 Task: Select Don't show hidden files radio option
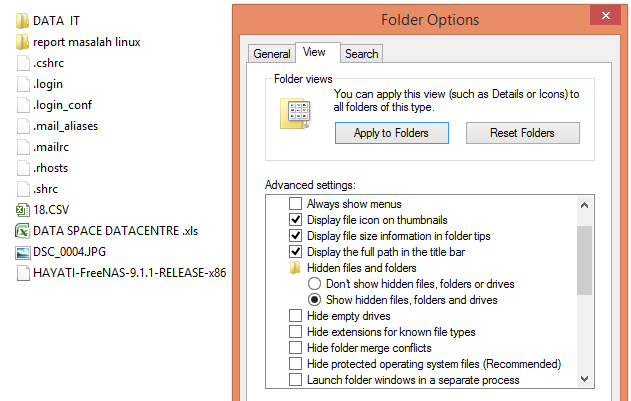314,284
